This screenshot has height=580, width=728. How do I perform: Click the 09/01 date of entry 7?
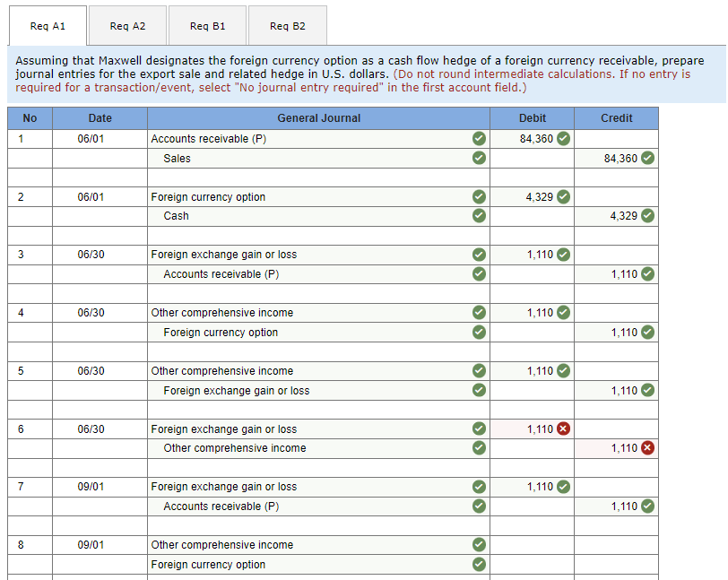coord(91,487)
